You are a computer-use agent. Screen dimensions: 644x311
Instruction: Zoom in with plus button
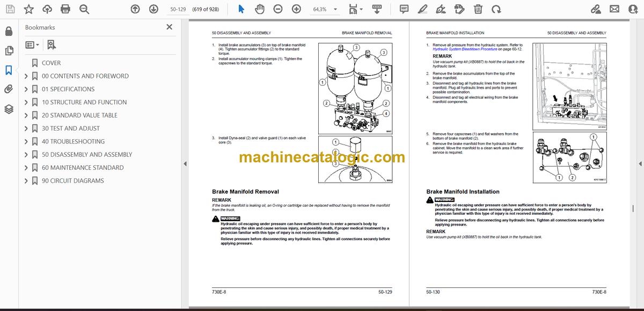pos(296,9)
